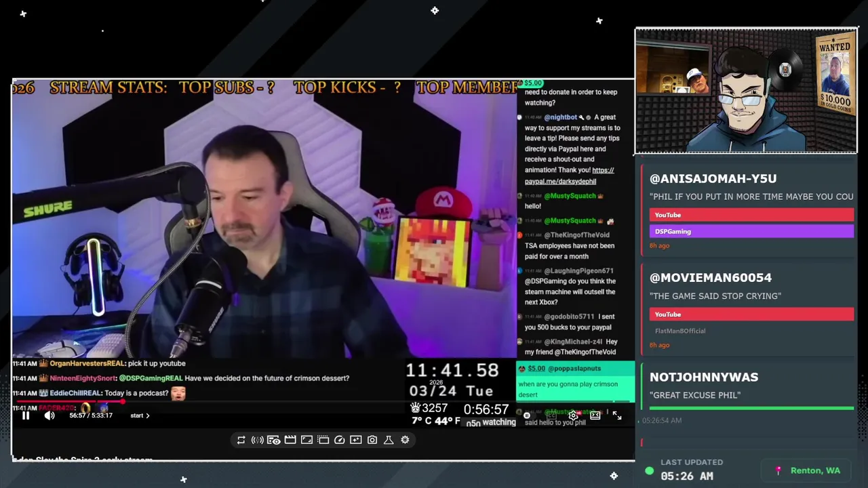Click @godobito5711 chat username
This screenshot has height=488, width=868.
click(569, 317)
